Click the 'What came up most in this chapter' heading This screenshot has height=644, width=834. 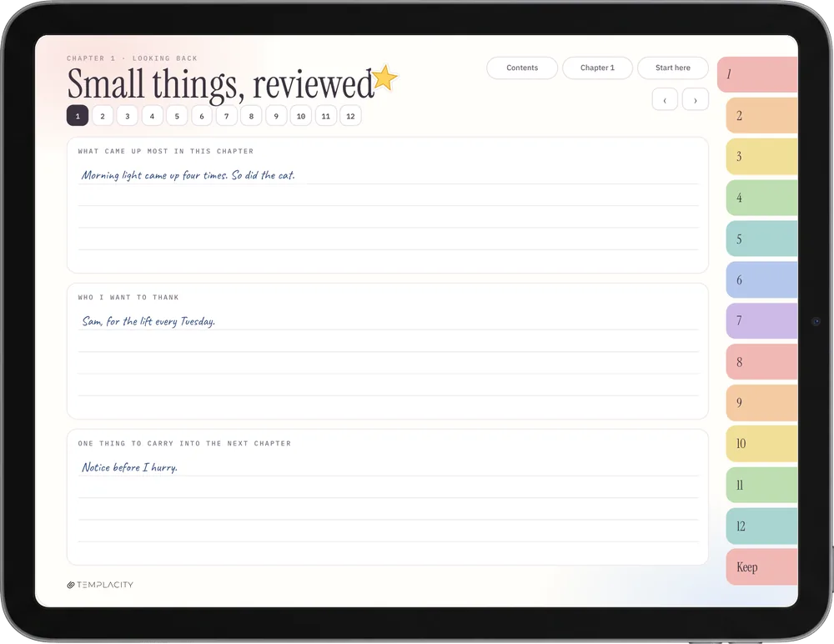(166, 151)
